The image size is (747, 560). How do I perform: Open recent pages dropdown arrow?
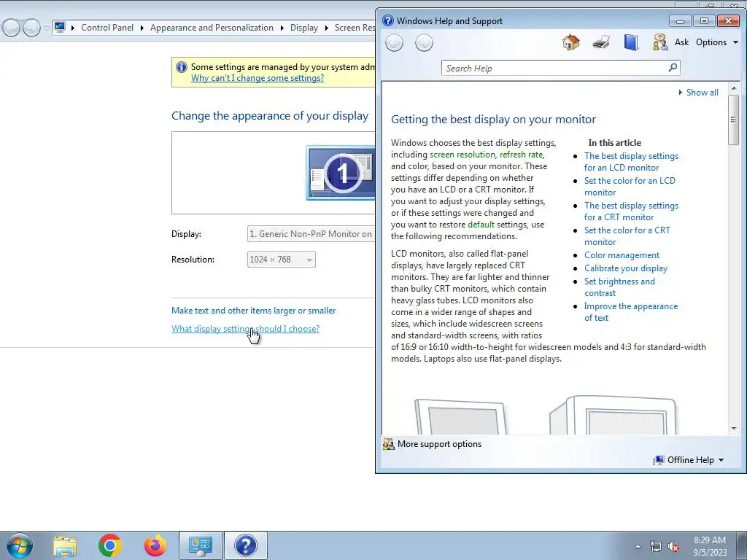(46, 28)
